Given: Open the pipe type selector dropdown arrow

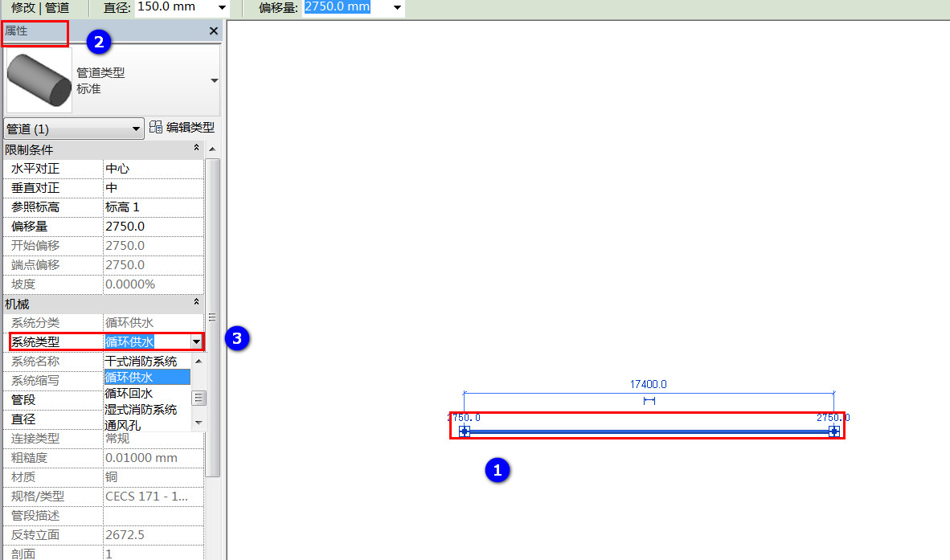Looking at the screenshot, I should coord(214,80).
